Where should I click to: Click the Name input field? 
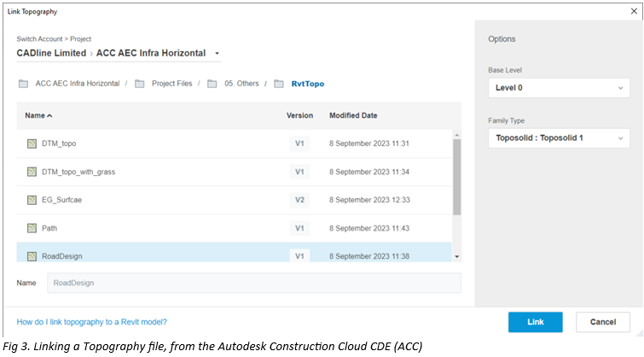(254, 283)
